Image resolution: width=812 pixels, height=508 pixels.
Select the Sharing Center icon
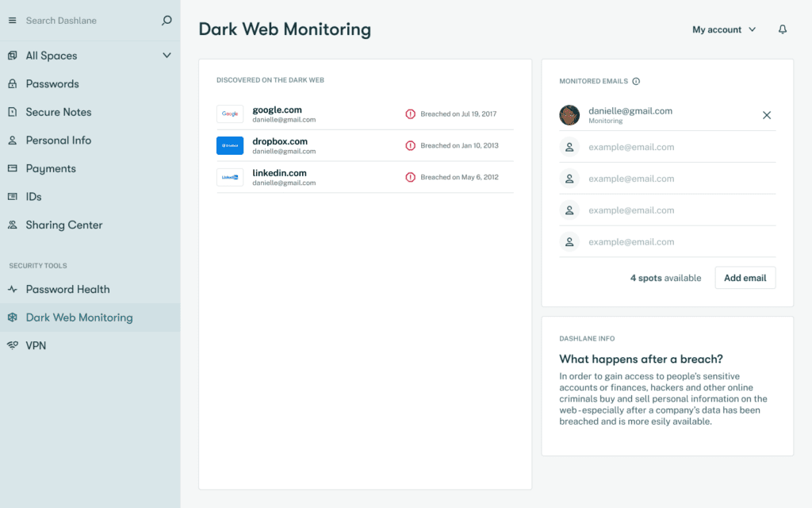point(12,225)
